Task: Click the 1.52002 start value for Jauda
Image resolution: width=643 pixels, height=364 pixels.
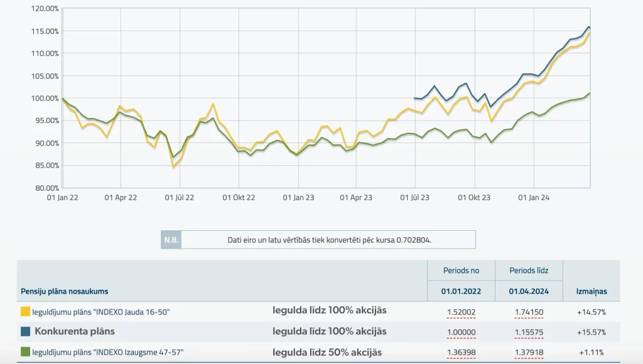Action: (x=462, y=312)
